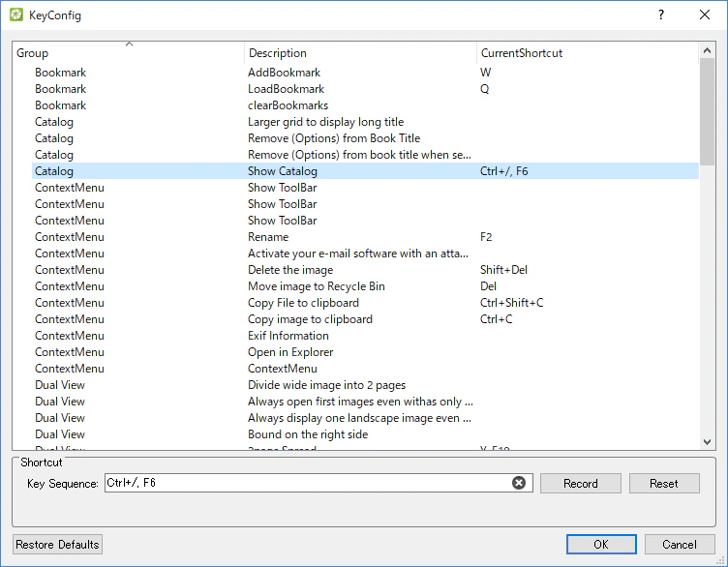Select 'Activate your e-mail software' row
Viewport: 728px width, 567px height.
(365, 254)
